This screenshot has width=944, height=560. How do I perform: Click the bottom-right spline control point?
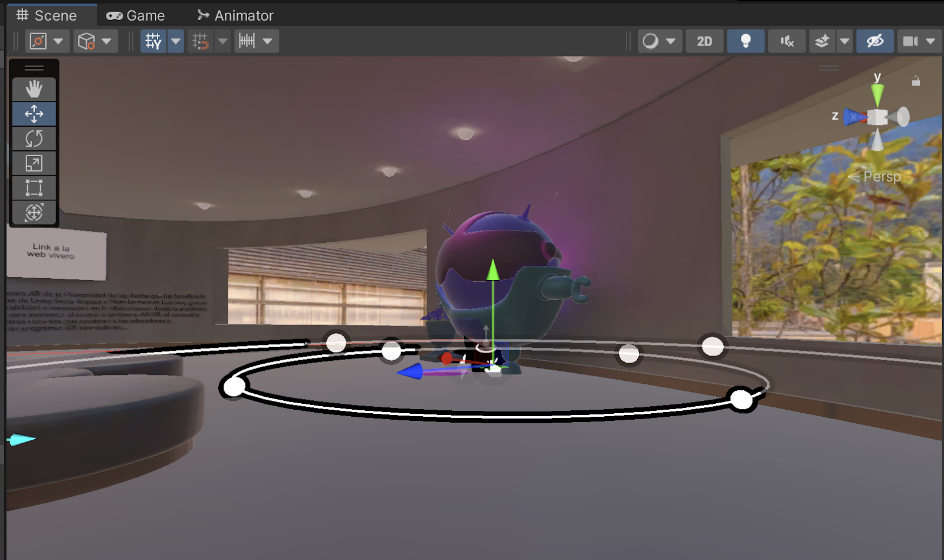click(x=741, y=400)
